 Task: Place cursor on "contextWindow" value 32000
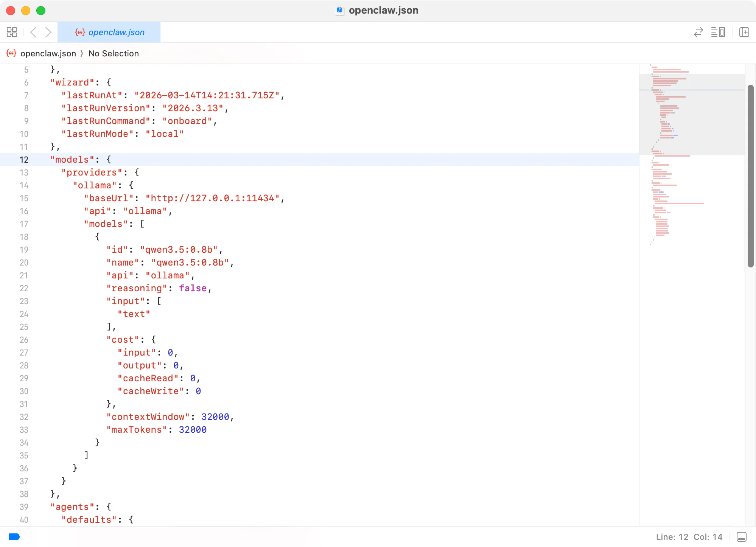pos(215,417)
